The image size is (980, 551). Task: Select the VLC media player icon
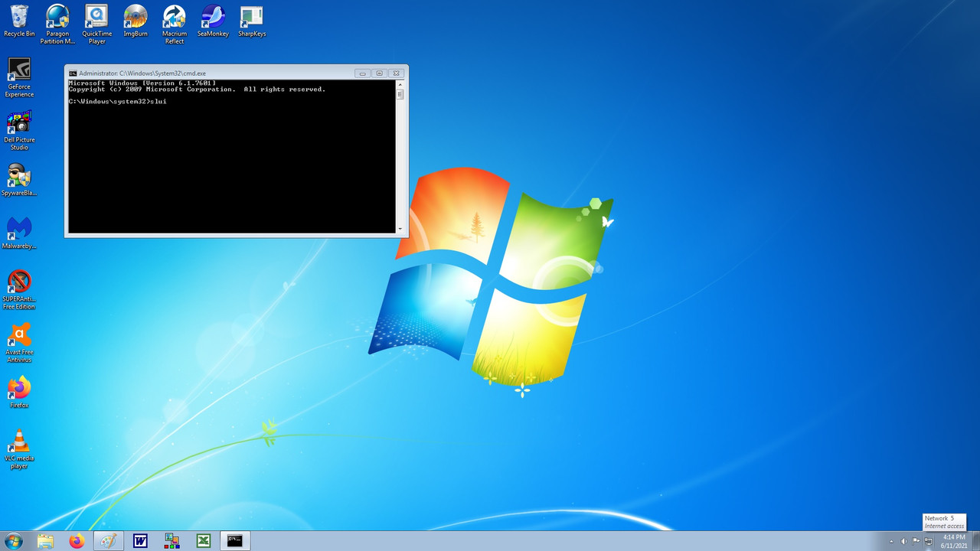point(19,449)
